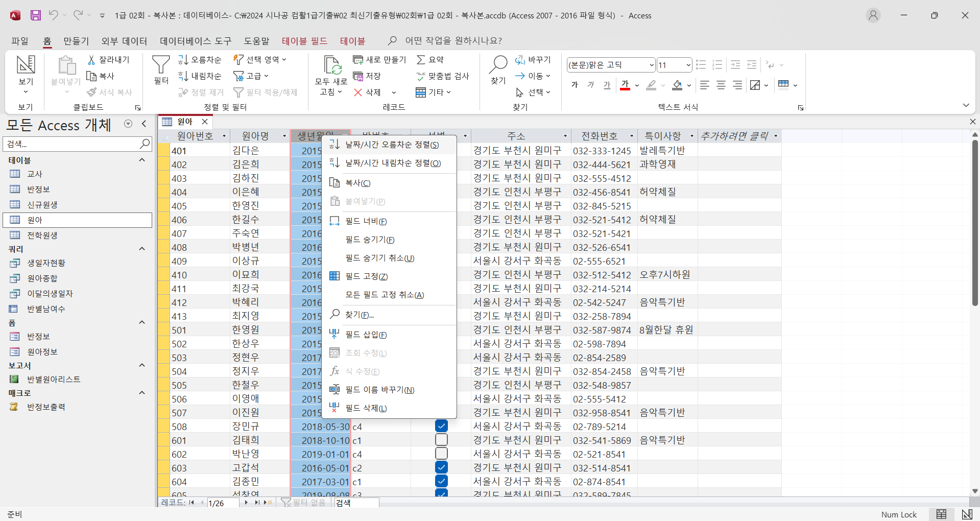Image resolution: width=980 pixels, height=521 pixels.
Task: Click the Save icon in the title bar
Action: (35, 15)
